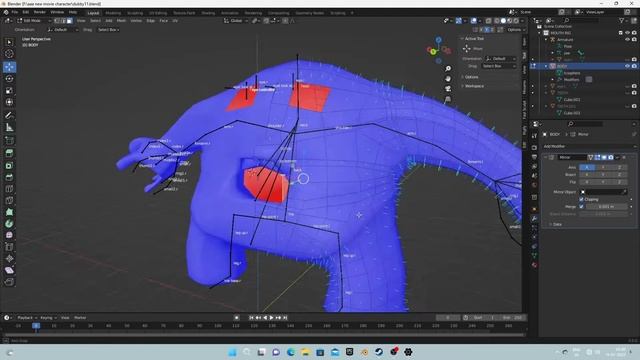The width and height of the screenshot is (640, 360).
Task: Toggle Bisect Y button in Mirror modifier
Action: [603, 175]
